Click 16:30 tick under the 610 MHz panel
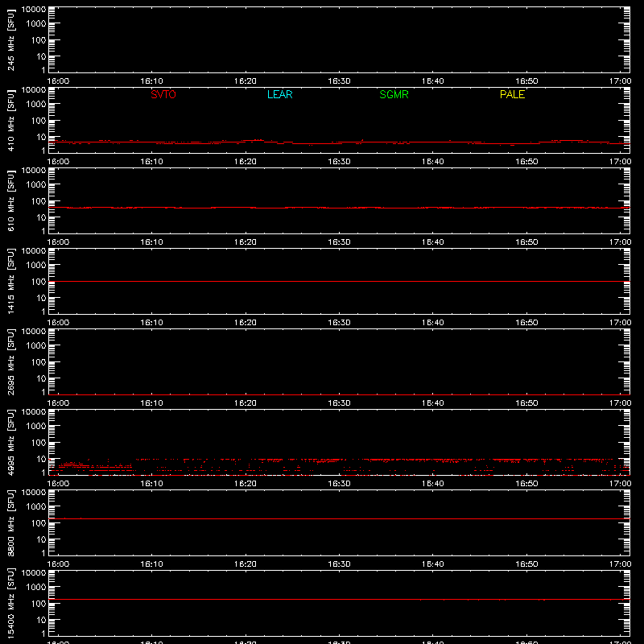The height and width of the screenshot is (644, 644). pyautogui.click(x=339, y=242)
